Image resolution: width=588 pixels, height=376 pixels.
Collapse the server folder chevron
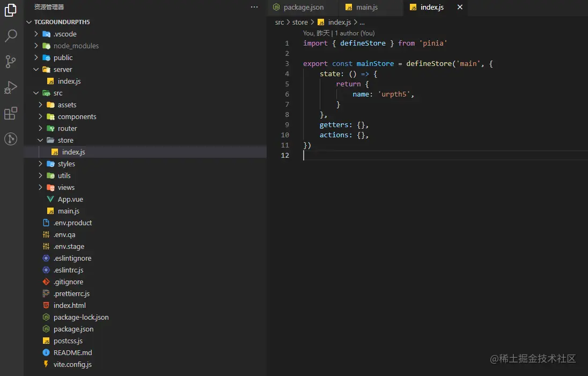tap(36, 69)
